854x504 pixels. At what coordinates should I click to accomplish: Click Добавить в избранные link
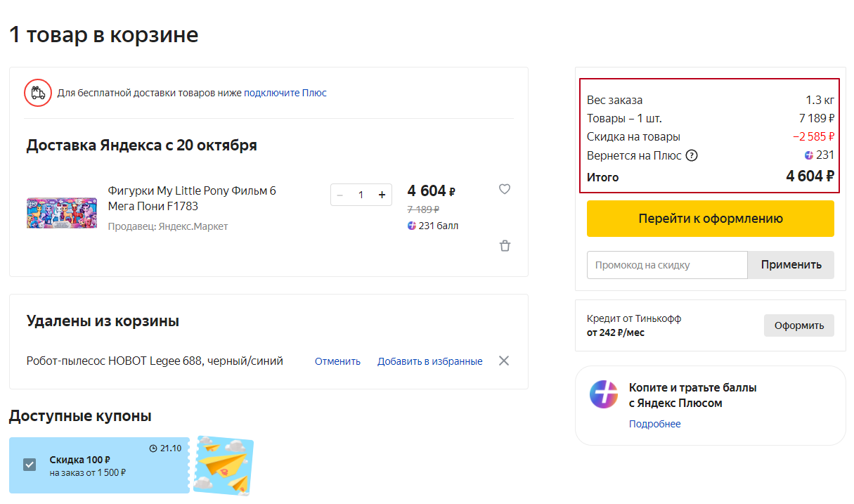coord(429,361)
